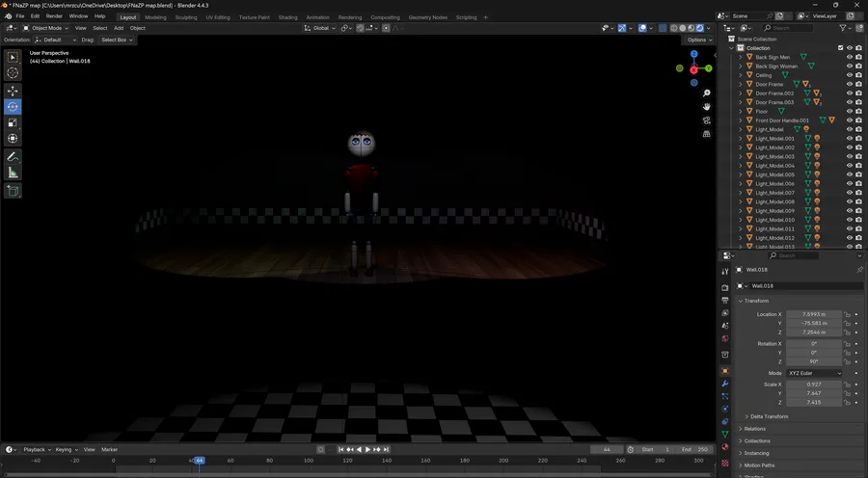
Task: Toggle proportional editing in header
Action: (x=386, y=28)
